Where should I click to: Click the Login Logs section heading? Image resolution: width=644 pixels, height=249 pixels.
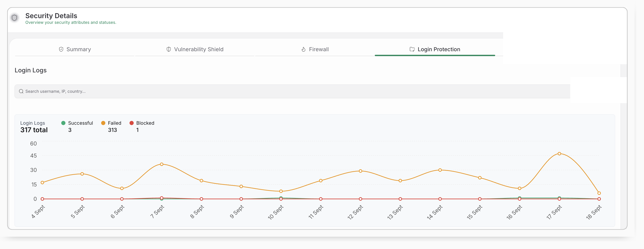click(30, 70)
